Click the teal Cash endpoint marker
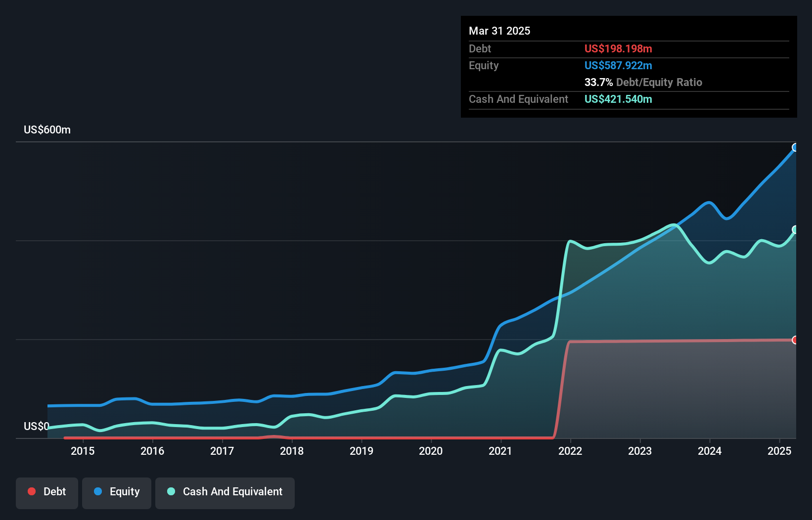Screen dimensions: 812x520 [x=795, y=229]
